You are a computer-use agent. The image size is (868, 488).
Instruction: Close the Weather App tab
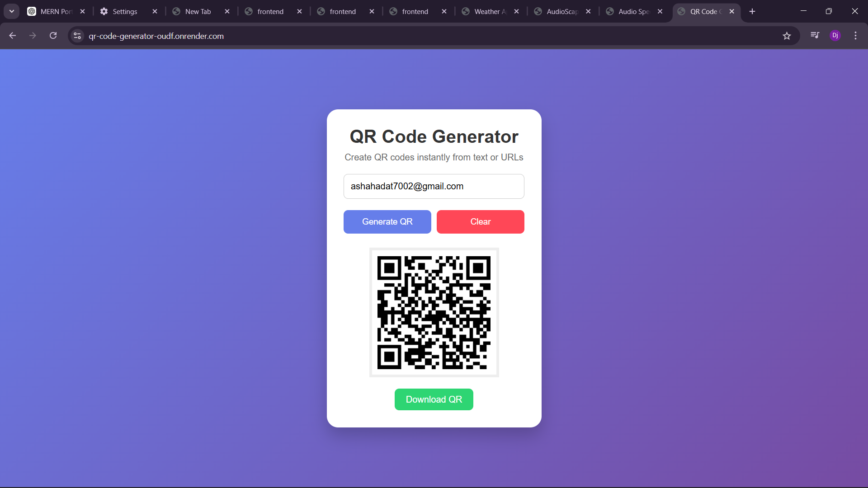(x=516, y=11)
